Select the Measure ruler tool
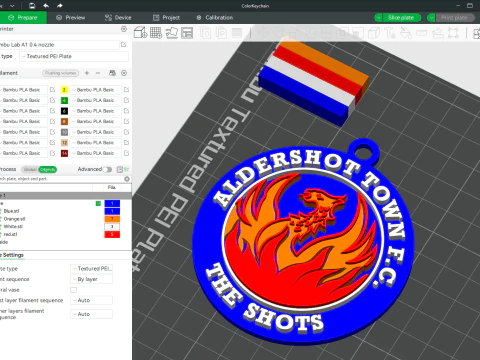This screenshot has height=360, width=480. point(421,33)
